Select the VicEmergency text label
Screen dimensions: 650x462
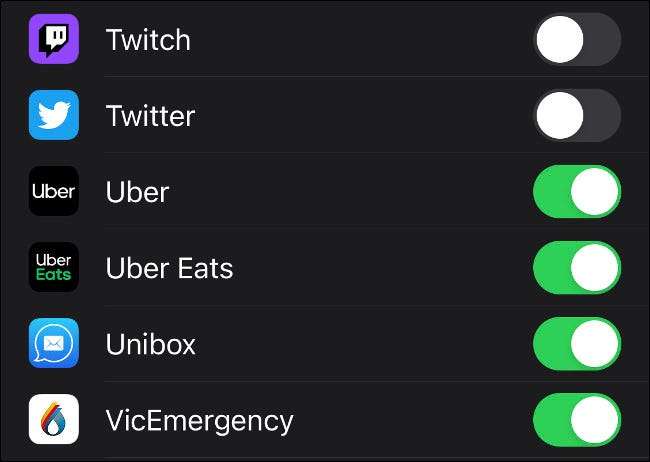pyautogui.click(x=200, y=420)
